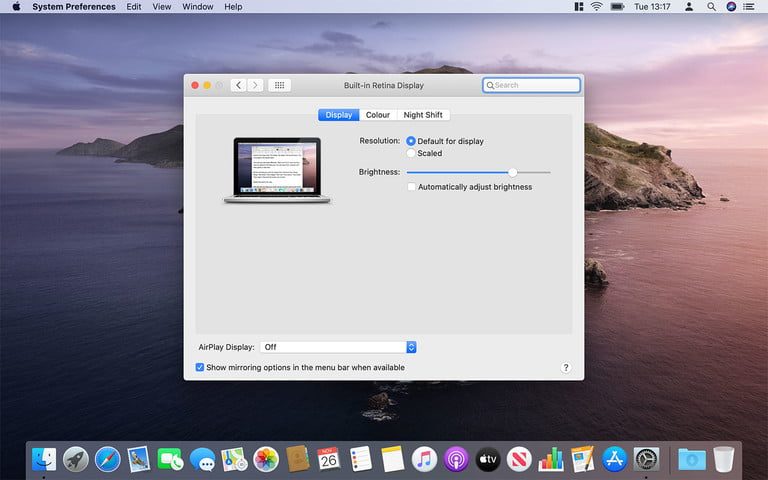The image size is (768, 480).
Task: Open Finder from the dock
Action: 44,459
